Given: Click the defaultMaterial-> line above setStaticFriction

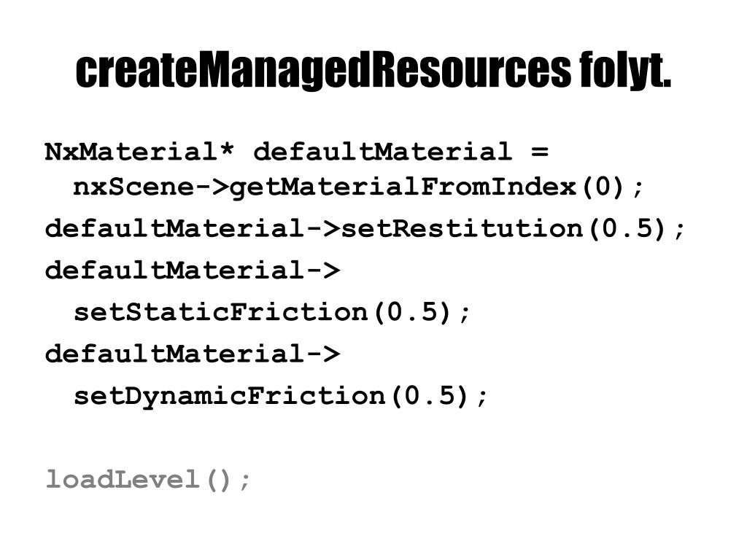Looking at the screenshot, I should pos(193,270).
